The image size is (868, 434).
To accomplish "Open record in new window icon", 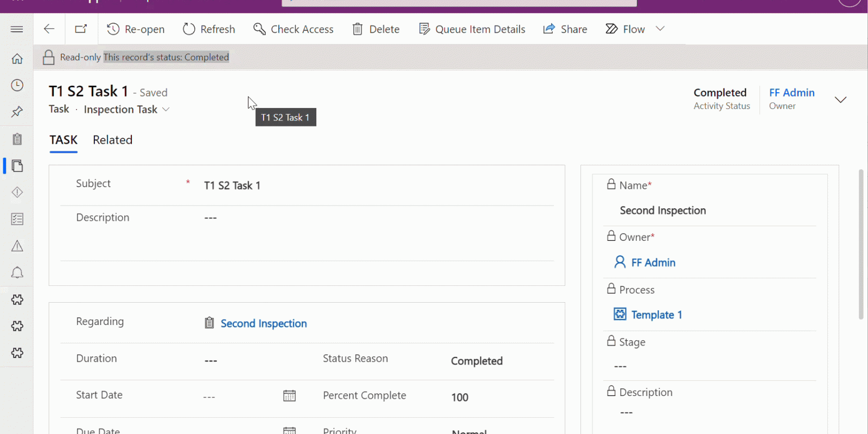I will 81,29.
